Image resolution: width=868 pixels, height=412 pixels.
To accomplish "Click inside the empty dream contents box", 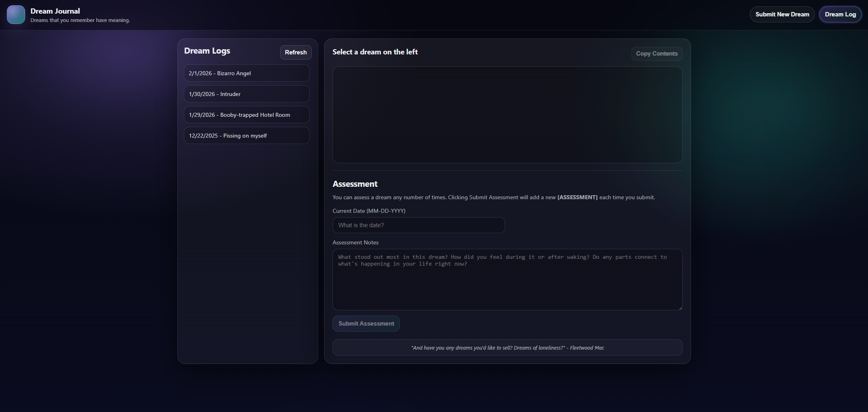I will coord(507,115).
